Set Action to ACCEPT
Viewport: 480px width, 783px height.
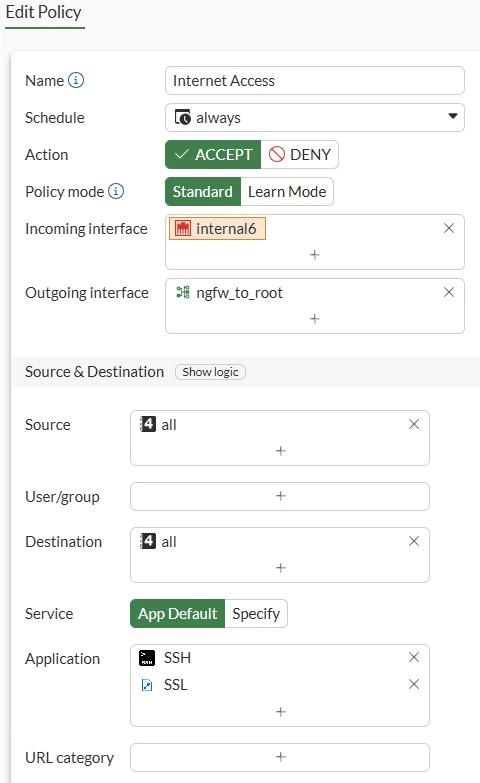tap(213, 154)
